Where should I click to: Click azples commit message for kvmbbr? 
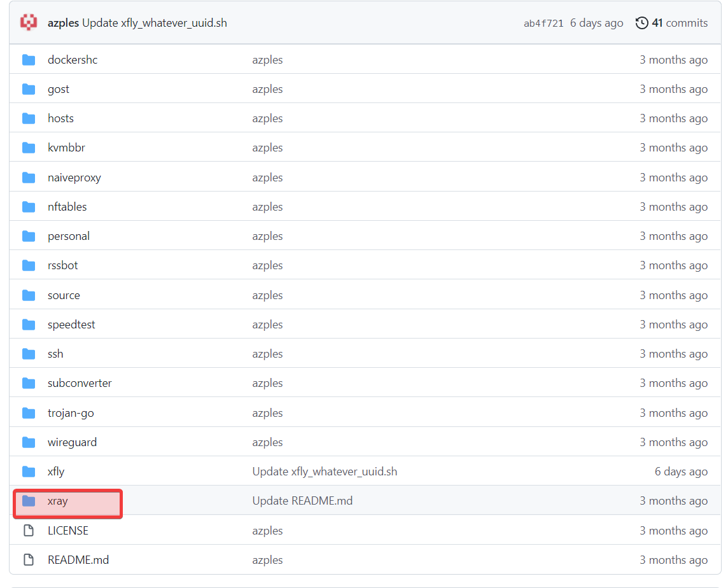click(267, 148)
